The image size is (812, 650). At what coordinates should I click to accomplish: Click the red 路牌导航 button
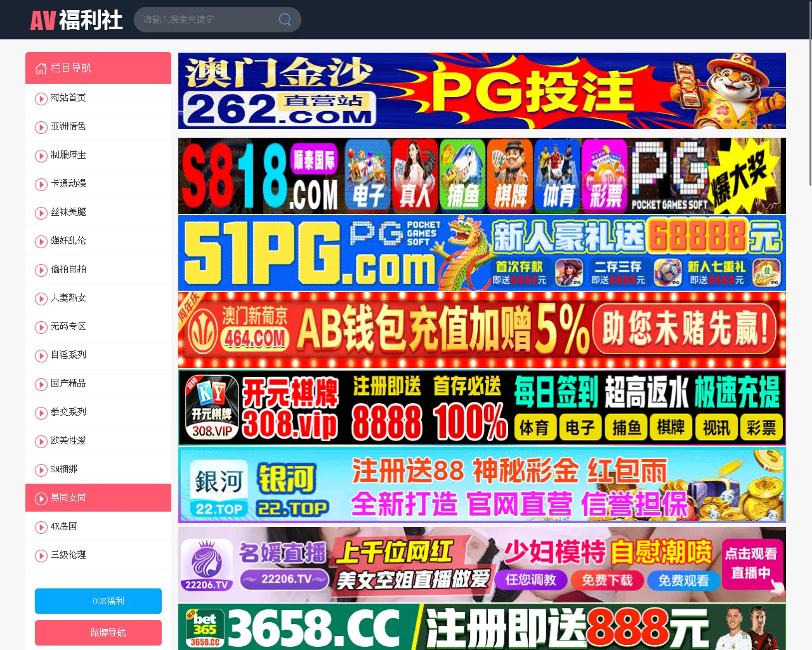(98, 633)
